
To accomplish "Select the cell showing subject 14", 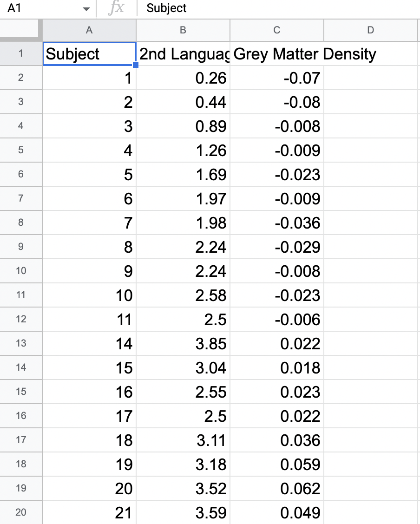I will pyautogui.click(x=89, y=343).
